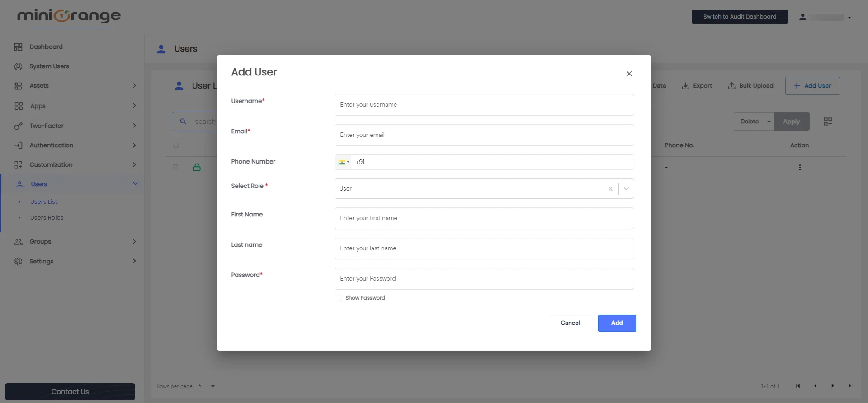Click the column layout grid icon

coord(828,122)
